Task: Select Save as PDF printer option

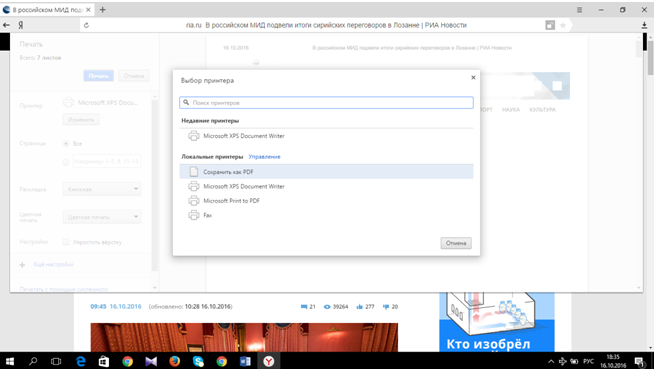Action: (326, 172)
